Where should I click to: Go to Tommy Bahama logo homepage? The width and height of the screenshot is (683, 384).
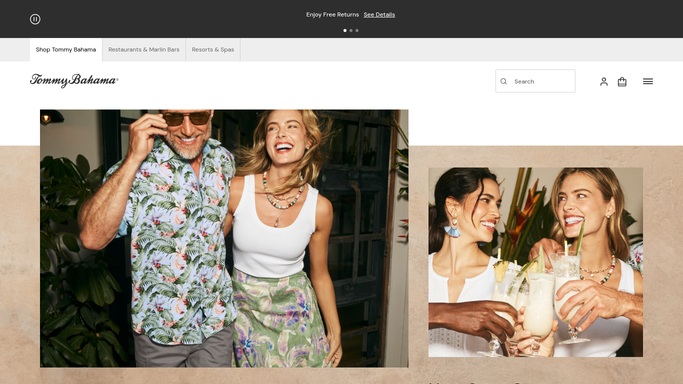coord(74,81)
